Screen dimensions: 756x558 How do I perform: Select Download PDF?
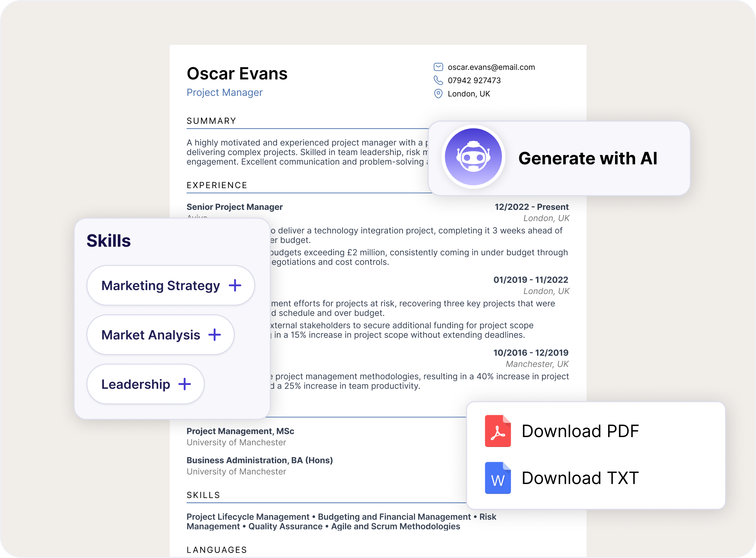[580, 431]
